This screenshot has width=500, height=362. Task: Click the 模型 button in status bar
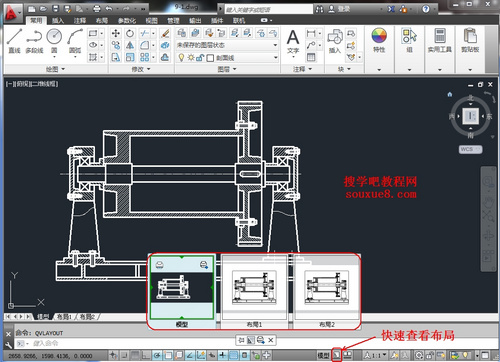click(x=323, y=355)
